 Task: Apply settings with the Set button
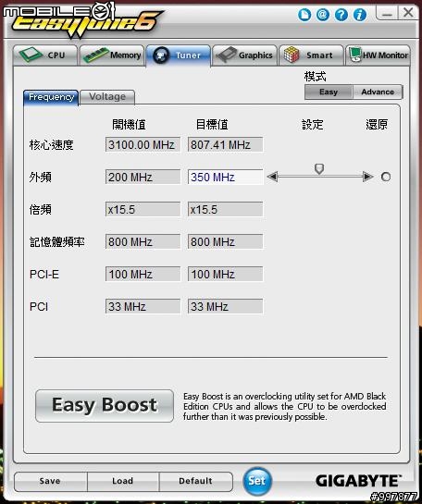pos(257,481)
